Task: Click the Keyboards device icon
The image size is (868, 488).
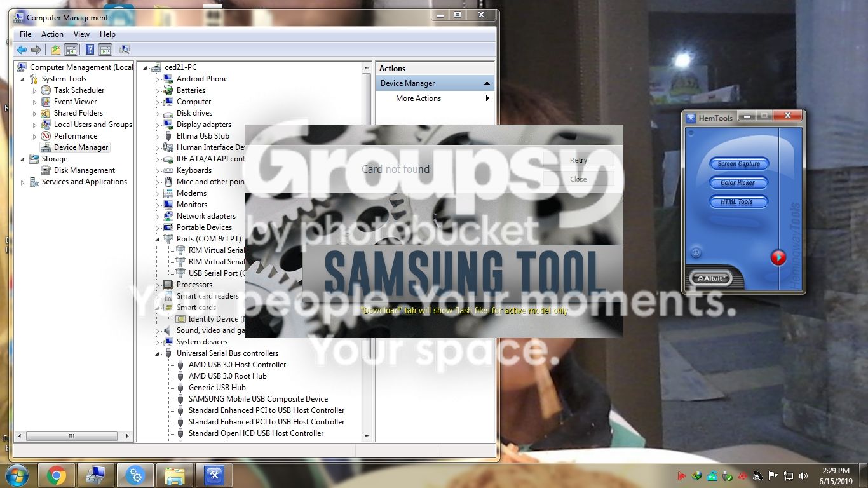Action: [168, 170]
